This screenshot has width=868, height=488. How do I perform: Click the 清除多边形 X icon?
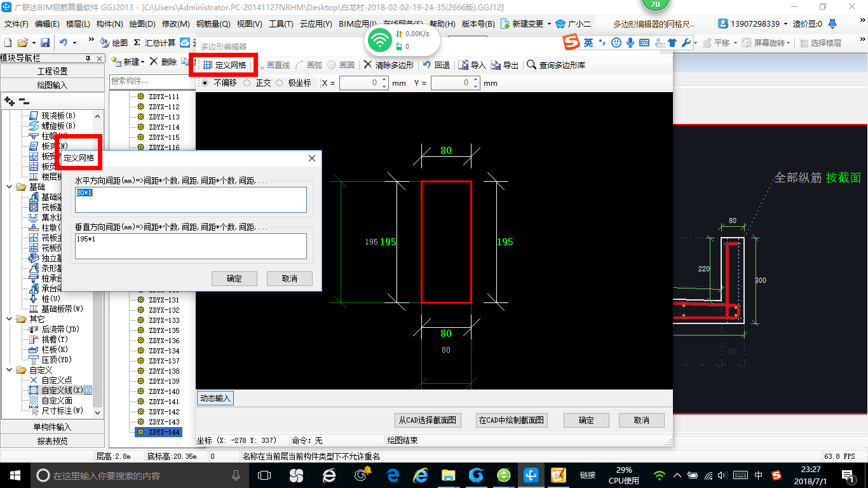point(368,65)
